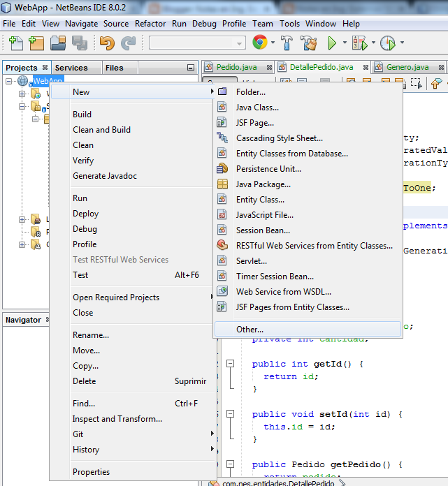This screenshot has height=486, width=448.
Task: Click Deploy in context menu
Action: 133,214
